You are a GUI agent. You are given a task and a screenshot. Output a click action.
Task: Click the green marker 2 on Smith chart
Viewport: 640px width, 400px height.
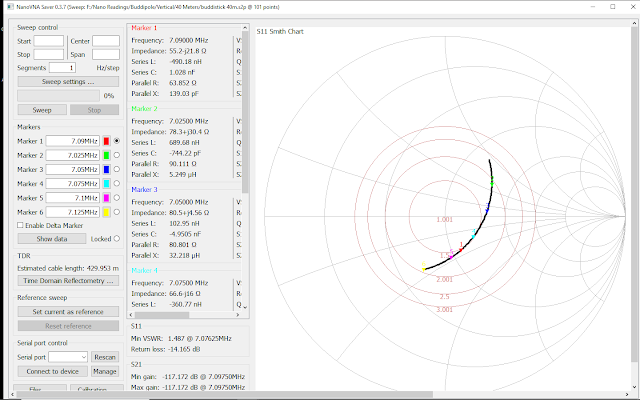click(x=492, y=183)
